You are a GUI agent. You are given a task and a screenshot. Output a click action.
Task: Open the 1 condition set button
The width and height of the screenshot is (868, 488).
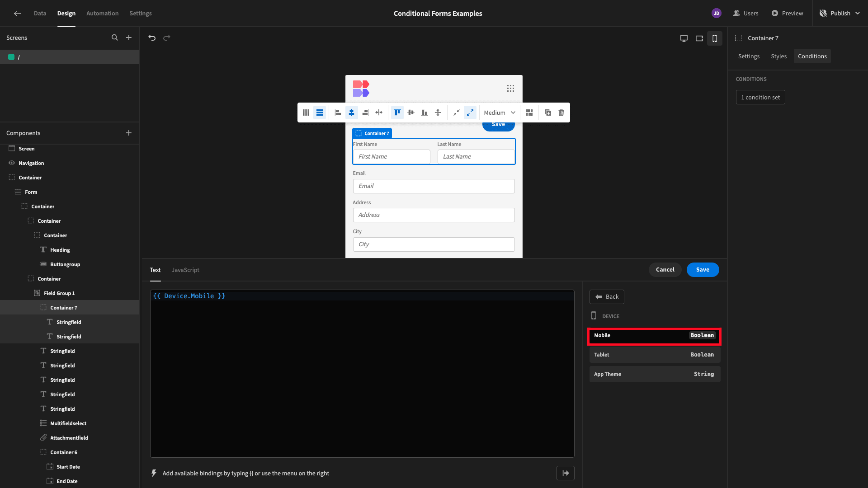point(760,98)
